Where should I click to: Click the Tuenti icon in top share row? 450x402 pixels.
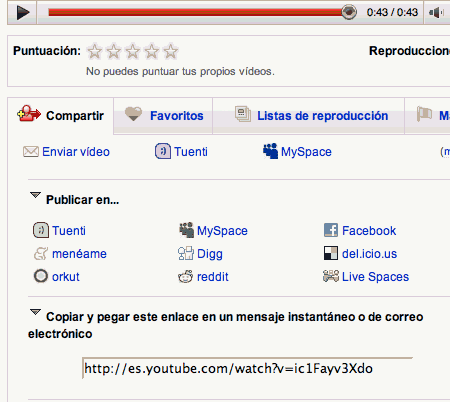(163, 151)
